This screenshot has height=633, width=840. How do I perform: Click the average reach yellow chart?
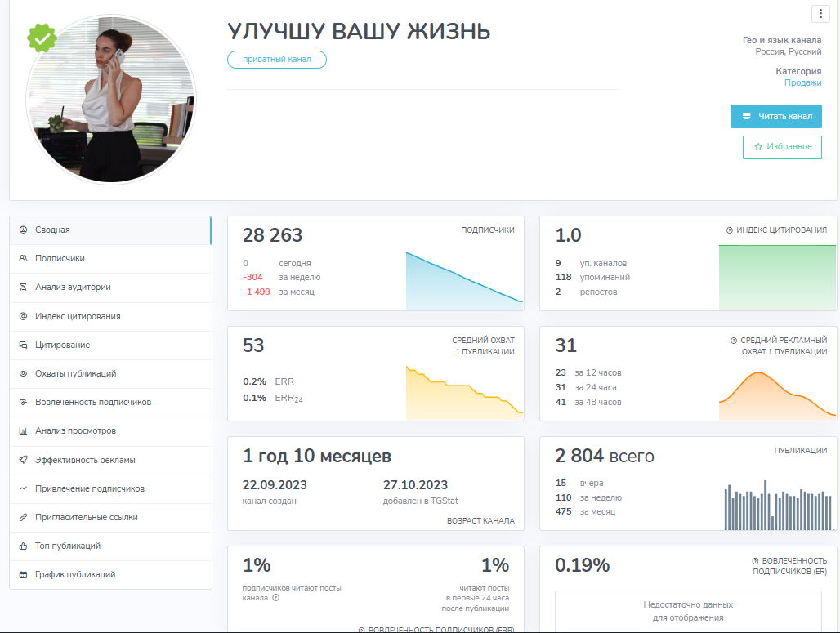pyautogui.click(x=464, y=393)
